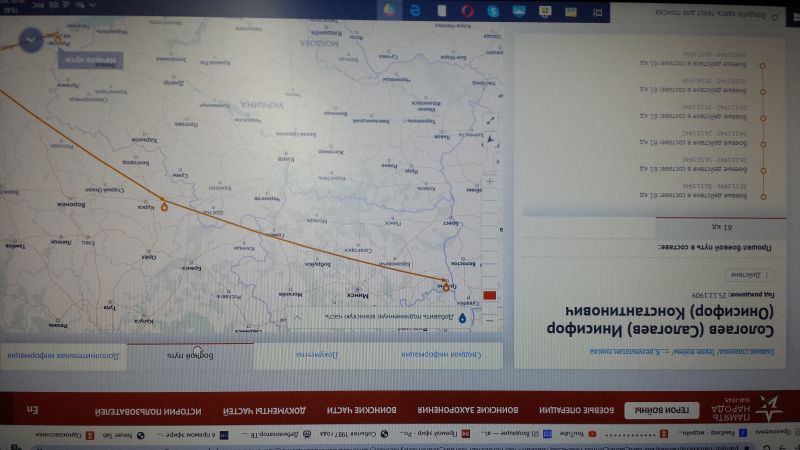
Task: Expand the system tray hidden icons chevron
Action: click(92, 5)
